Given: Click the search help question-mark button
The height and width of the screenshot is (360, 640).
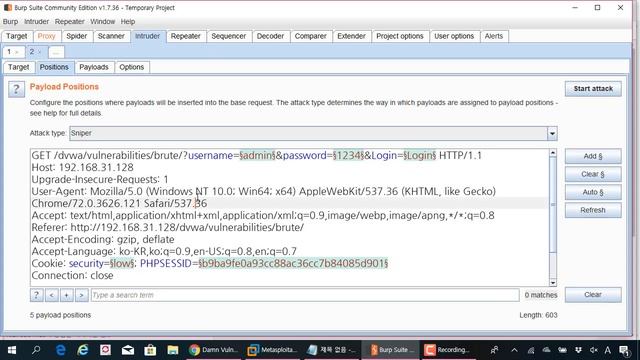Looking at the screenshot, I should pos(36,295).
